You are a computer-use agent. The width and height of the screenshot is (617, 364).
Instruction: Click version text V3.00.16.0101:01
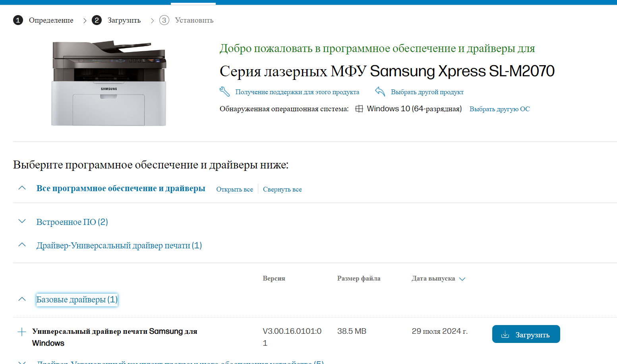pos(292,337)
